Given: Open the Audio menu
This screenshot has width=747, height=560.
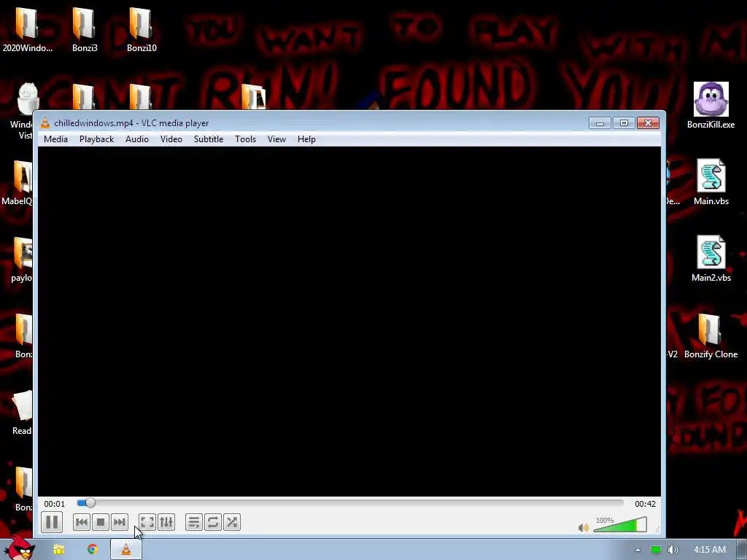Looking at the screenshot, I should 137,139.
